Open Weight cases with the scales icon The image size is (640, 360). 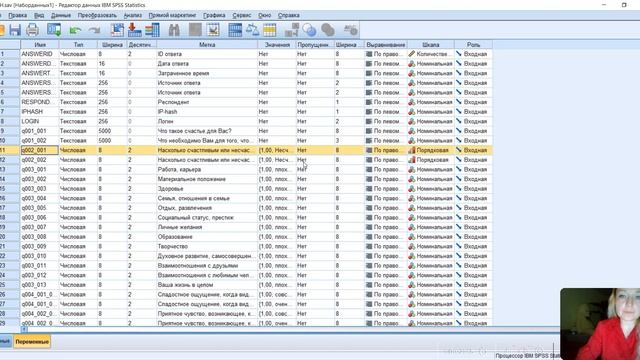252,30
